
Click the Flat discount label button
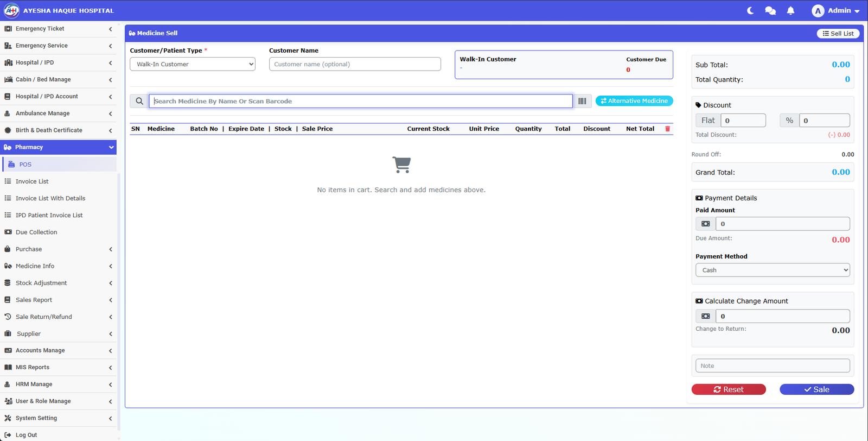pyautogui.click(x=708, y=121)
